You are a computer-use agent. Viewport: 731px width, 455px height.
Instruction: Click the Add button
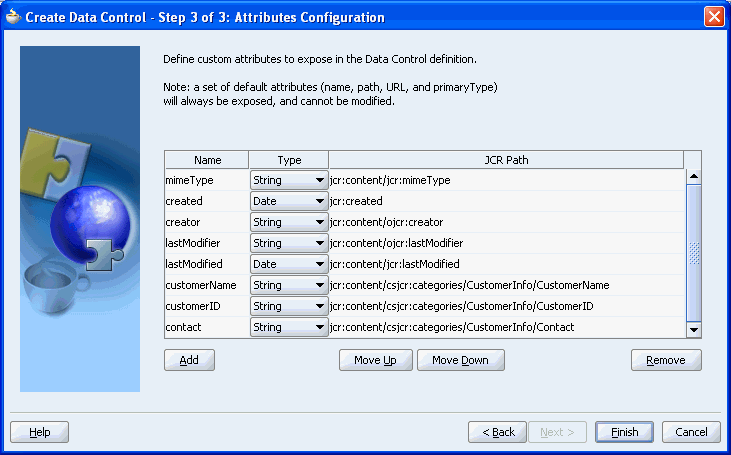[189, 360]
